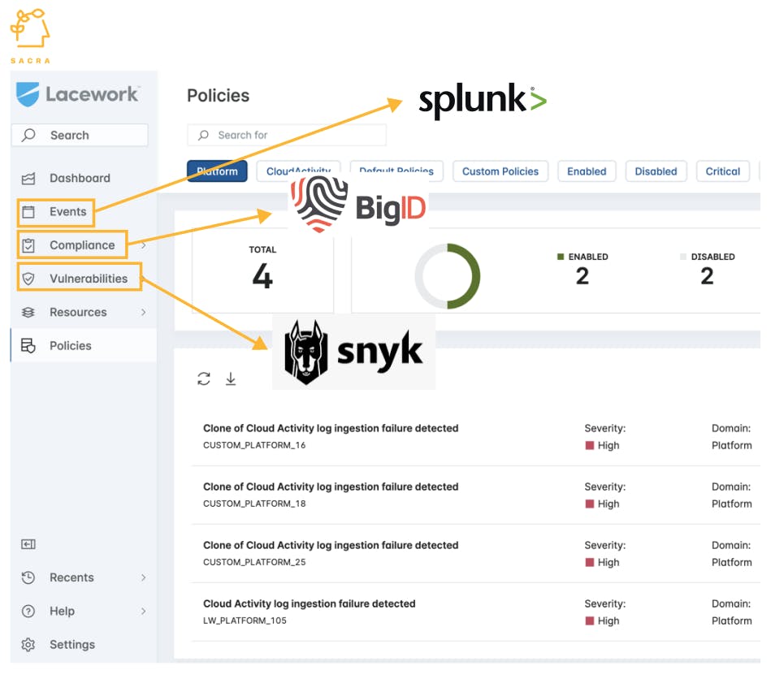The height and width of the screenshot is (679, 784).
Task: Click Domain 'Platform' value for LW_PLATFORM_105
Action: click(731, 621)
